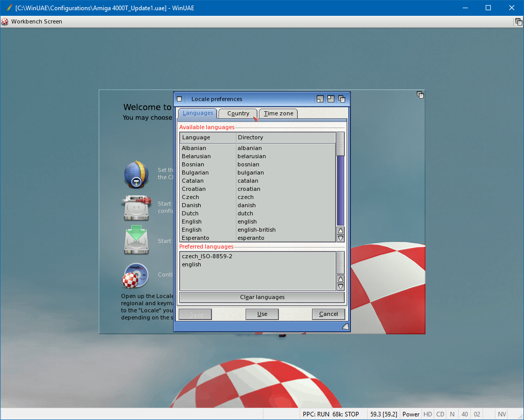Click Locale preferences window close gadget
The image size is (524, 420).
coord(179,99)
